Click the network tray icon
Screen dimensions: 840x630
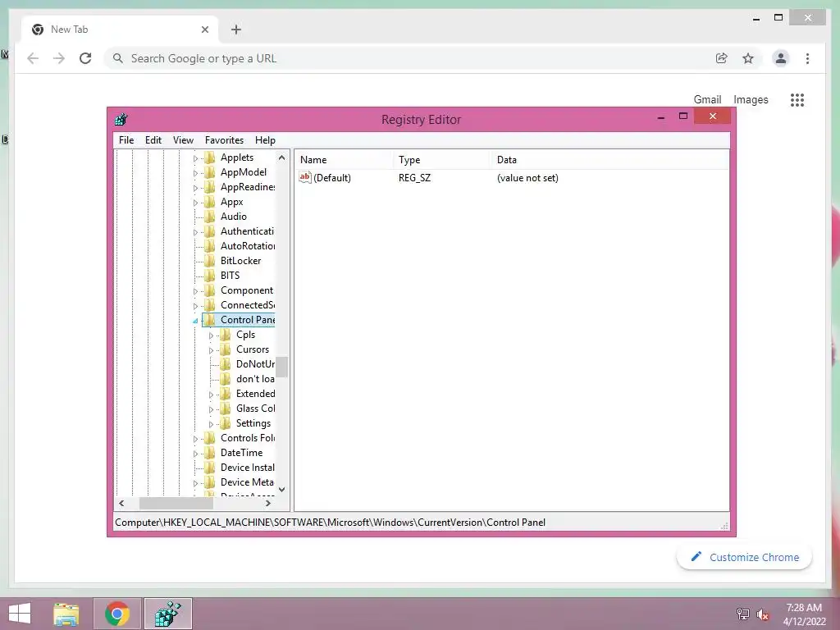(x=742, y=614)
